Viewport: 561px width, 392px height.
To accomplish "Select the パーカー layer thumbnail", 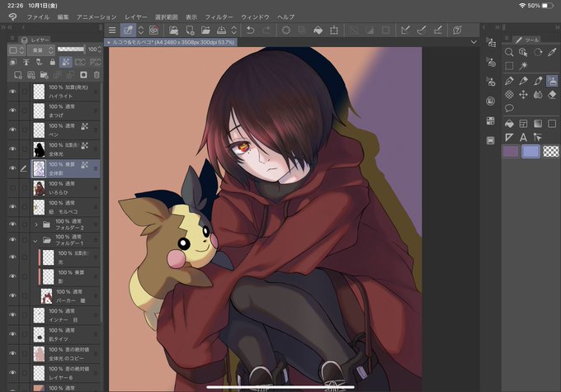I will 46,295.
